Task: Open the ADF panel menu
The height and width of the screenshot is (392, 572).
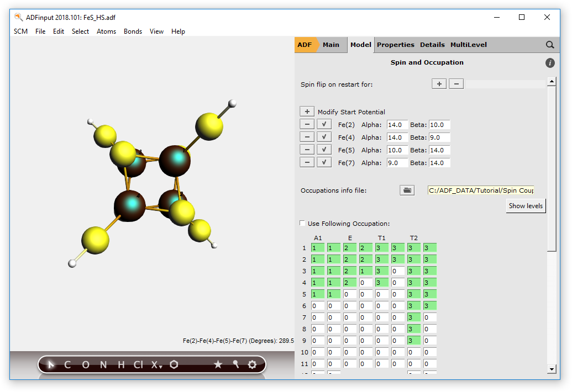Action: coord(305,45)
